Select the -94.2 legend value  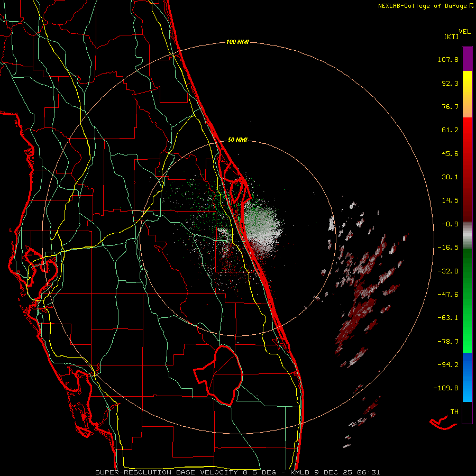448,364
